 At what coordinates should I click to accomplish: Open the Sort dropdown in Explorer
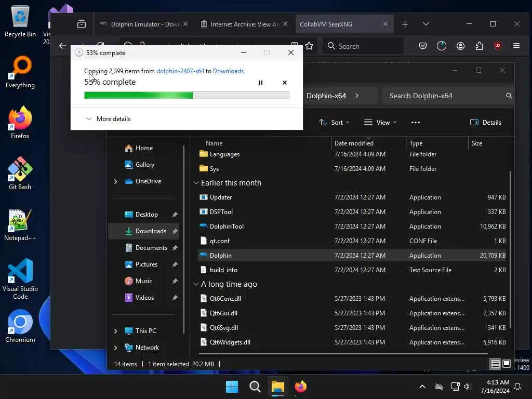pyautogui.click(x=334, y=123)
